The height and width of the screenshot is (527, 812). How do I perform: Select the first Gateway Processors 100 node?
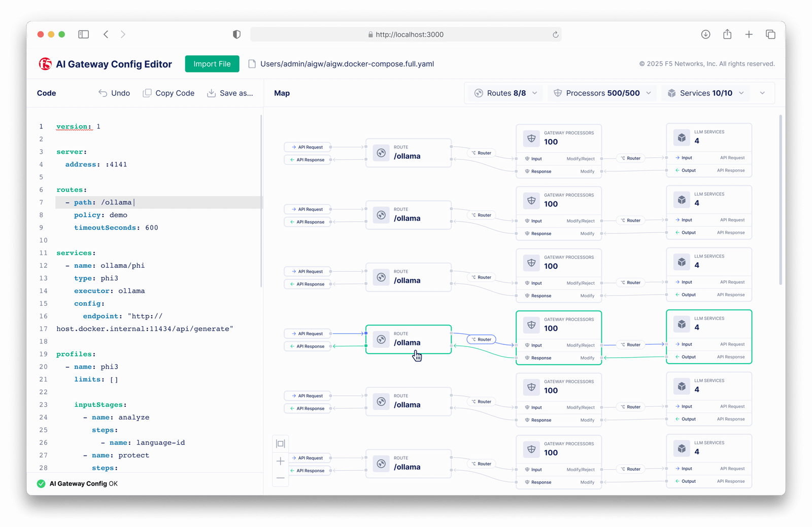click(558, 138)
